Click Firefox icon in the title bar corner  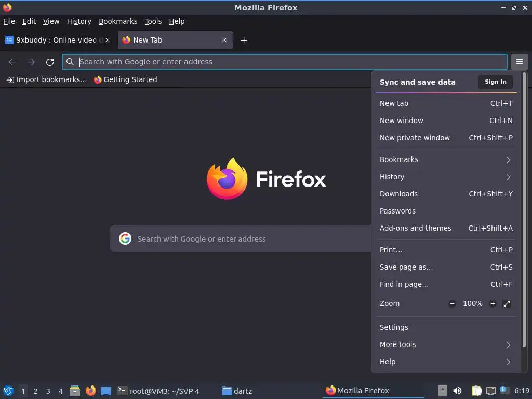tap(7, 7)
